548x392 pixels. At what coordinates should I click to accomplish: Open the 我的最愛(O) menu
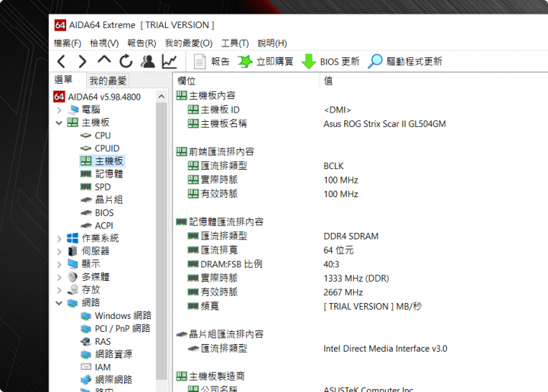(x=189, y=43)
